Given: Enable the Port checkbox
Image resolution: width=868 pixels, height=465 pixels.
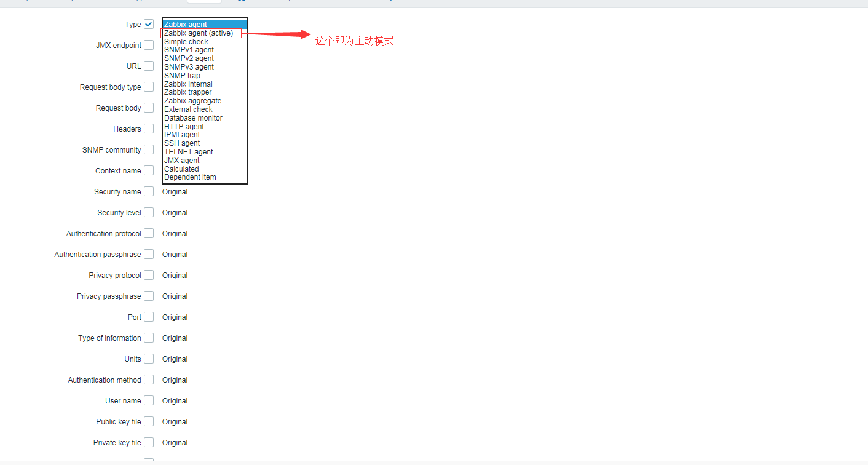Looking at the screenshot, I should click(149, 317).
